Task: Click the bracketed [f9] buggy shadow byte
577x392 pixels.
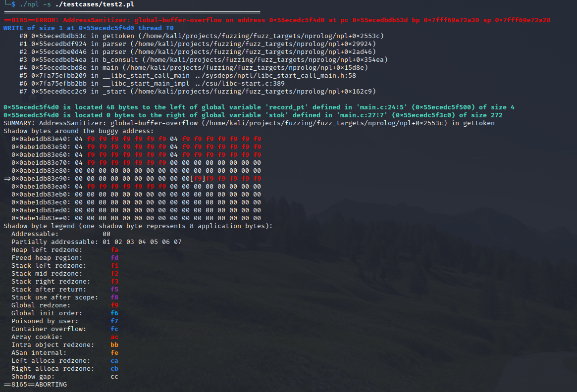Action: click(x=198, y=178)
